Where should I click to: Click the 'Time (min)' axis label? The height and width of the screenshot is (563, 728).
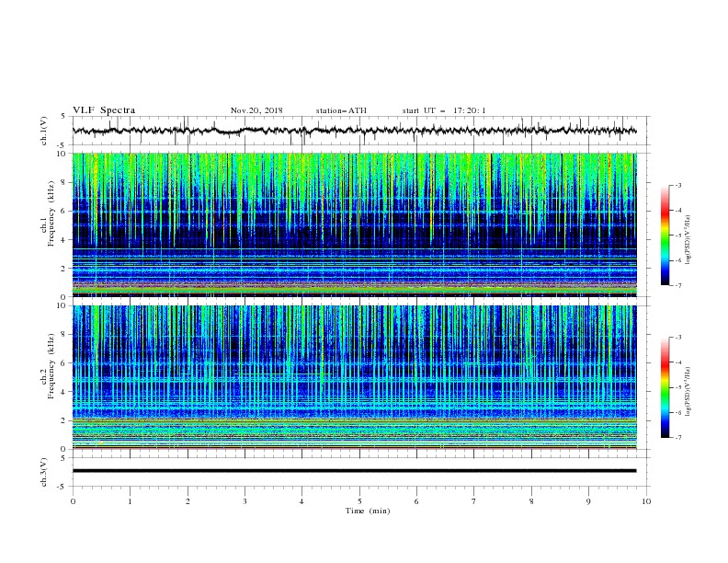368,511
